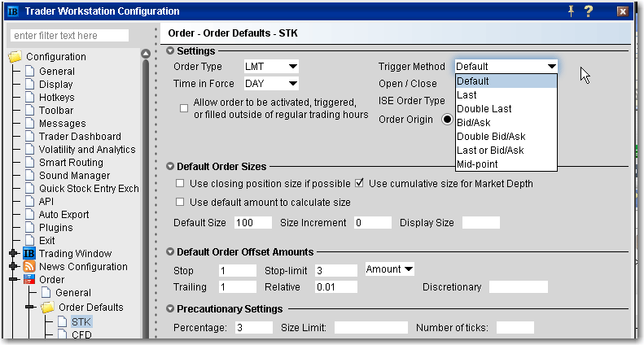Select the Order Origin radio button
Viewport: 644px width, 345px height.
(447, 120)
